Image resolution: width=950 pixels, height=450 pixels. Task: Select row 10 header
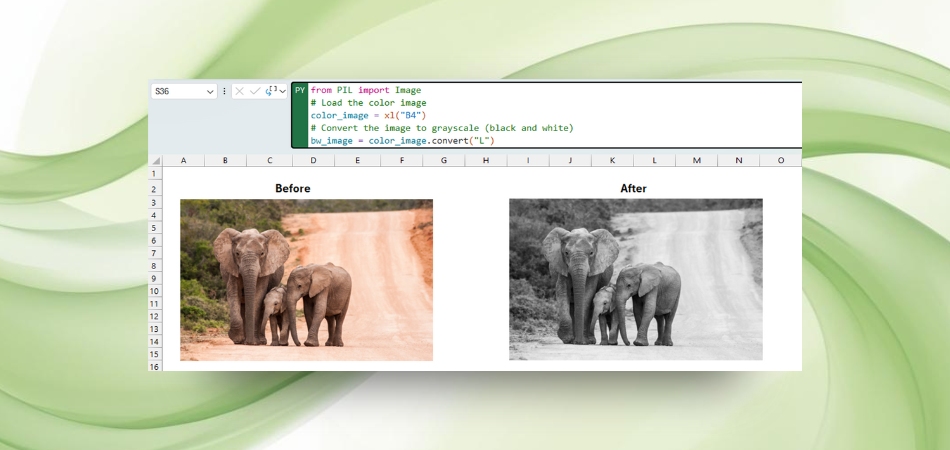[x=155, y=291]
